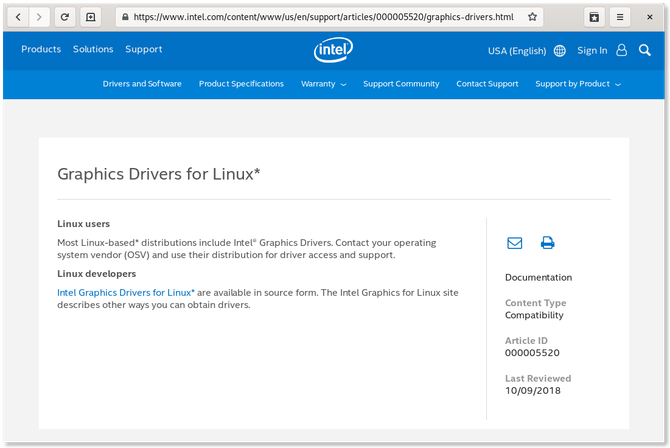
Task: Open a new tab with the plus icon
Action: tap(91, 17)
